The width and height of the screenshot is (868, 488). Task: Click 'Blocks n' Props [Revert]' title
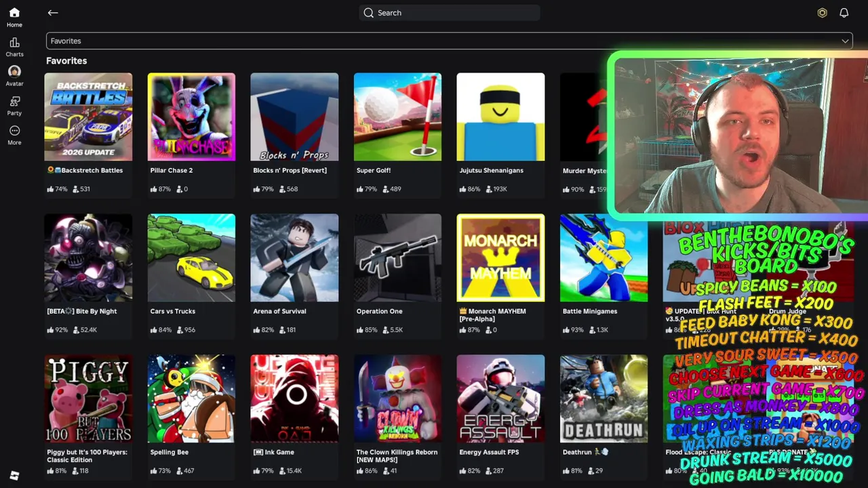[290, 170]
